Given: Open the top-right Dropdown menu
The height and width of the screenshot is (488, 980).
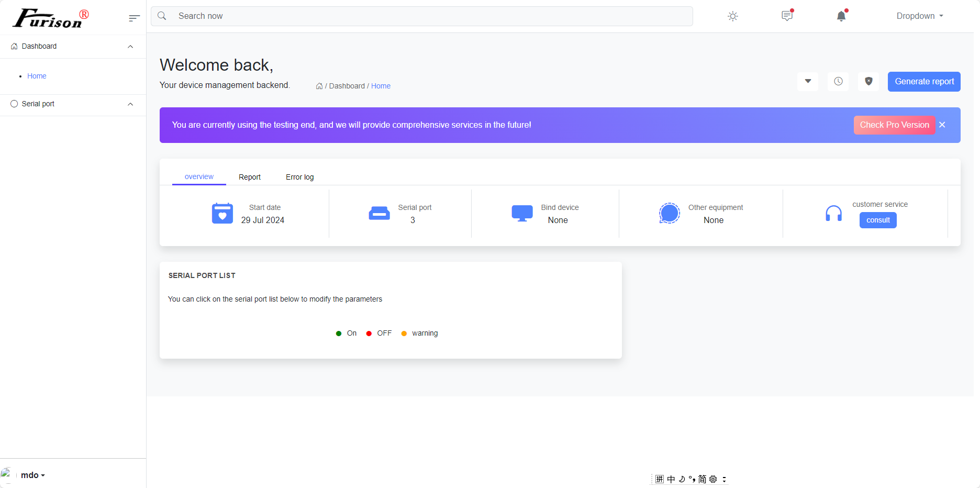Looking at the screenshot, I should click(920, 16).
